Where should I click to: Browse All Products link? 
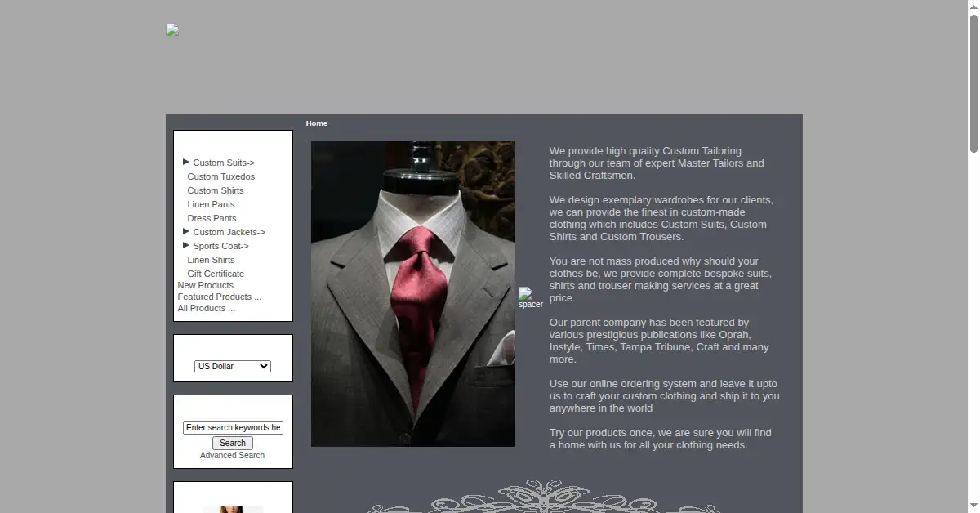[207, 308]
